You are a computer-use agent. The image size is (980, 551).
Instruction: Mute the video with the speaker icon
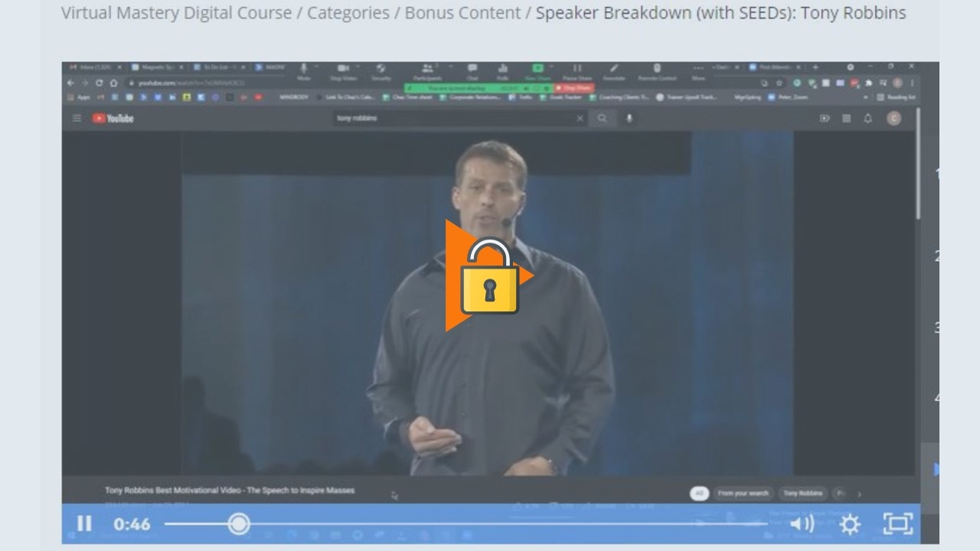pos(802,524)
